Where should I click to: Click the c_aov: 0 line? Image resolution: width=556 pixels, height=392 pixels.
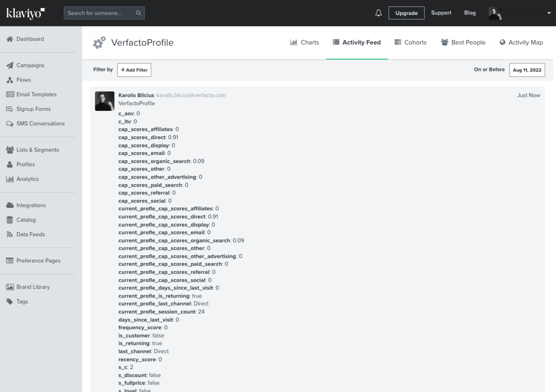(x=129, y=114)
